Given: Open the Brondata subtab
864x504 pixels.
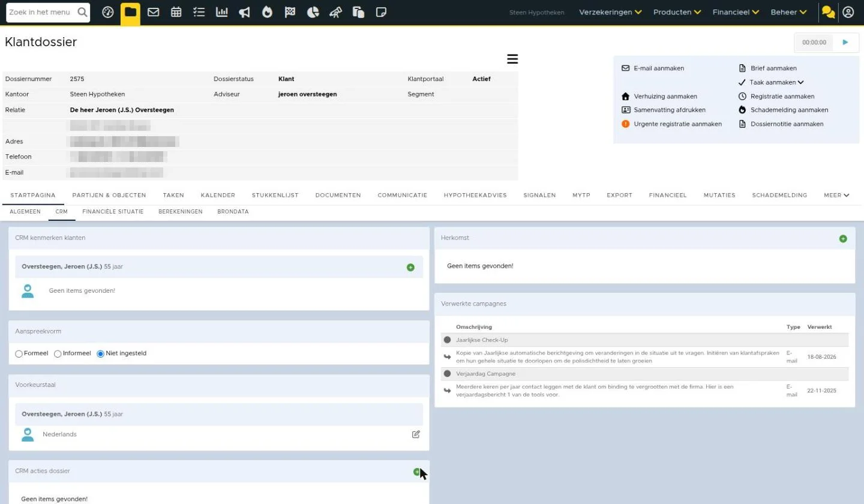Looking at the screenshot, I should point(233,212).
